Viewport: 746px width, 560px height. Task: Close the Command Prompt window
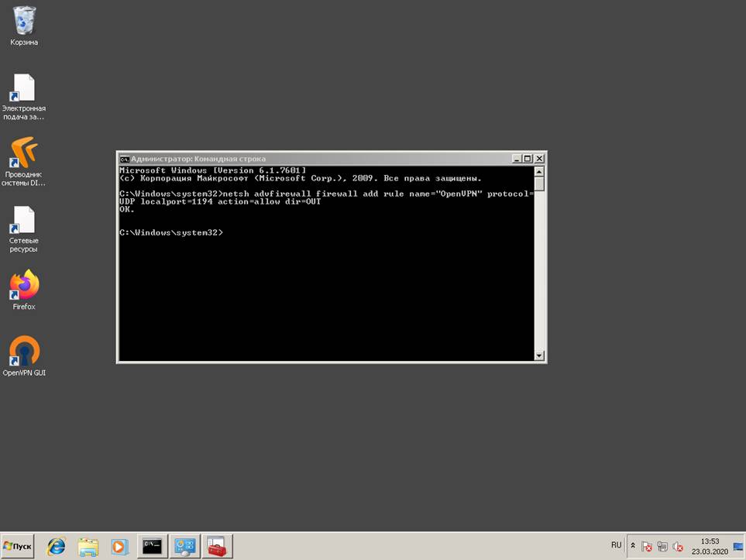click(x=539, y=159)
